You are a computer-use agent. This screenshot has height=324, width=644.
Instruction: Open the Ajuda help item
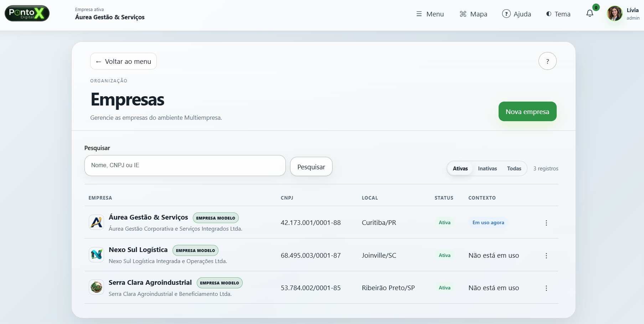coord(516,14)
